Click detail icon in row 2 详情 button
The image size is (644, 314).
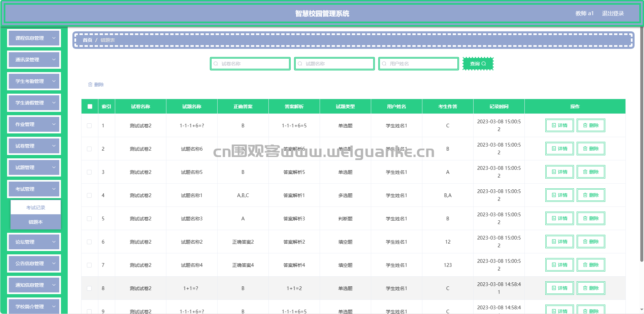click(554, 149)
